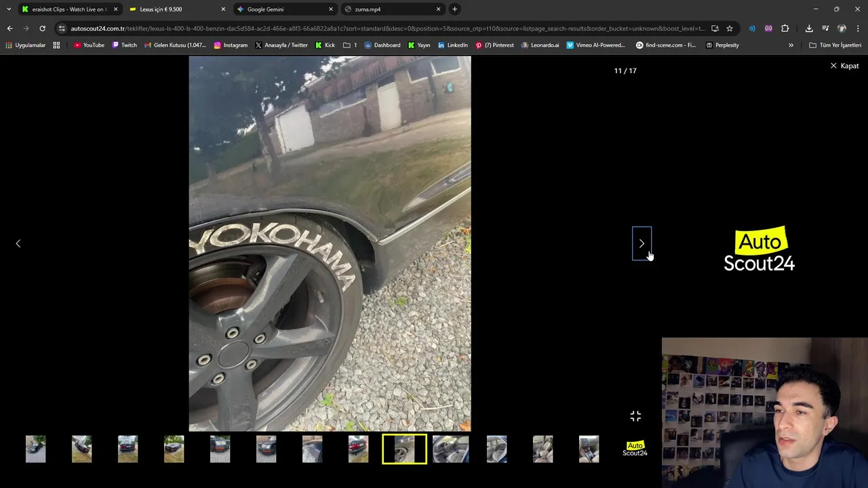The image size is (868, 488).
Task: Open the Kick bookmark
Action: click(x=325, y=45)
